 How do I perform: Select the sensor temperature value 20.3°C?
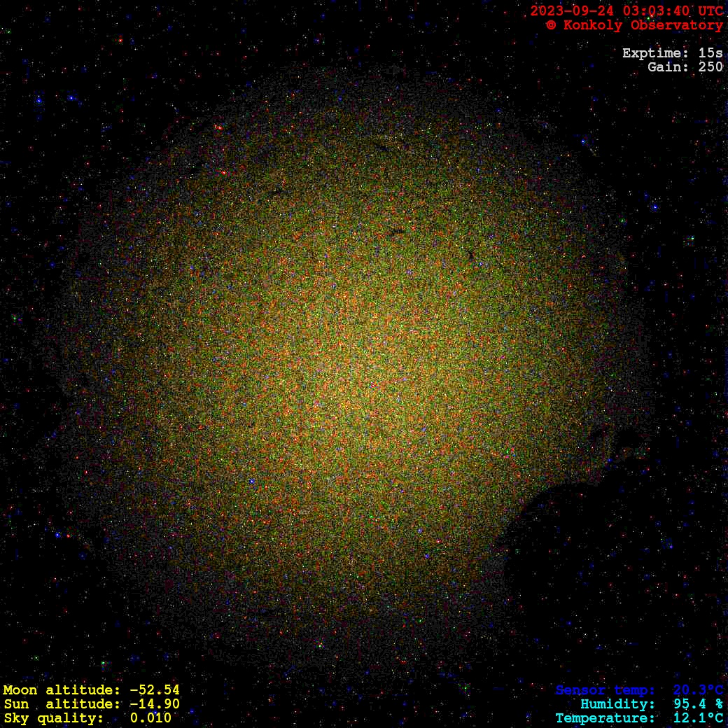(698, 690)
